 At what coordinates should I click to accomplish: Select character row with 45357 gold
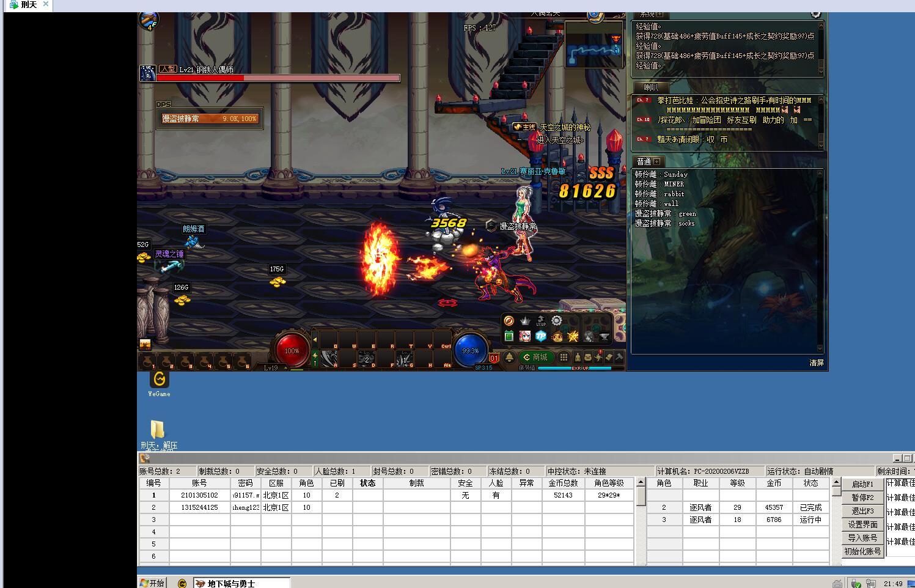click(738, 507)
